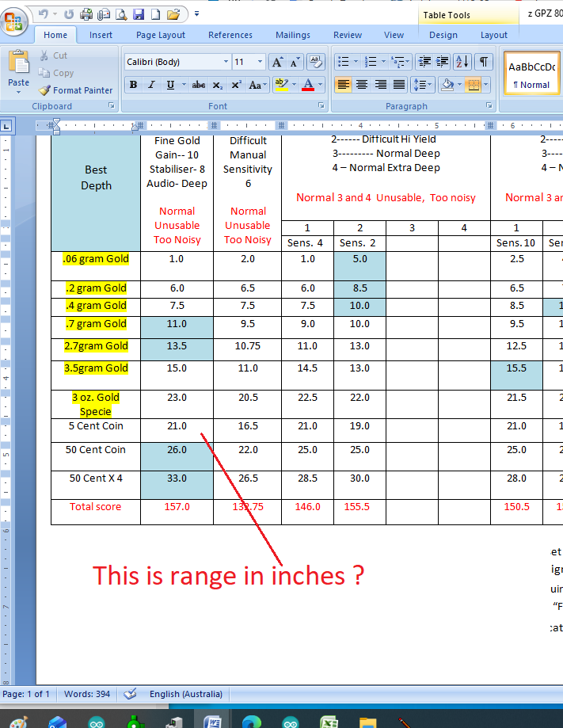Open the font size 11 dropdown

[x=260, y=62]
